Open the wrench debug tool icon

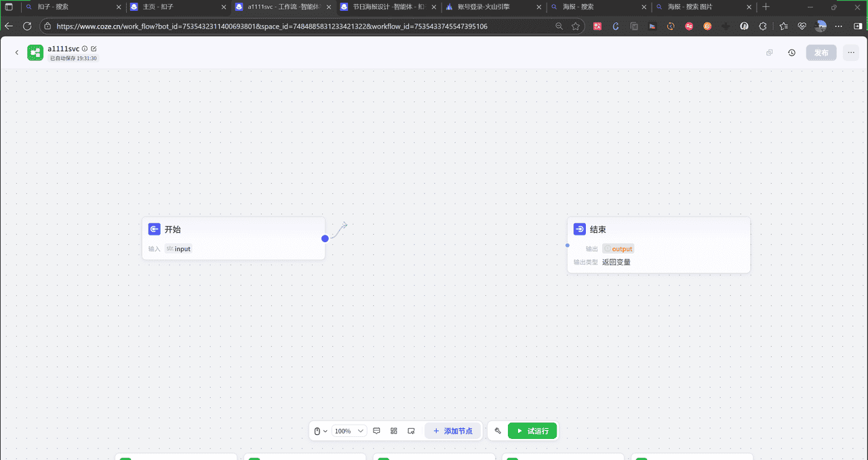(498, 431)
